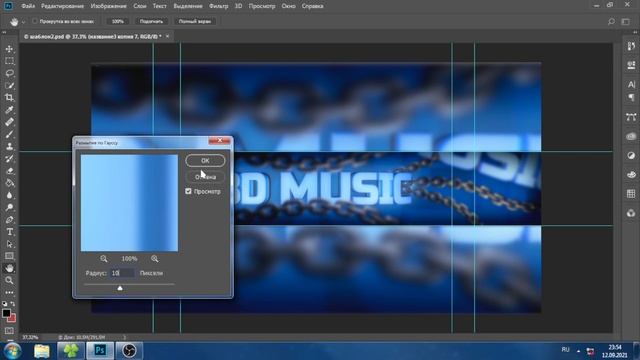Open the Hand tool preset dropdown

point(23,22)
